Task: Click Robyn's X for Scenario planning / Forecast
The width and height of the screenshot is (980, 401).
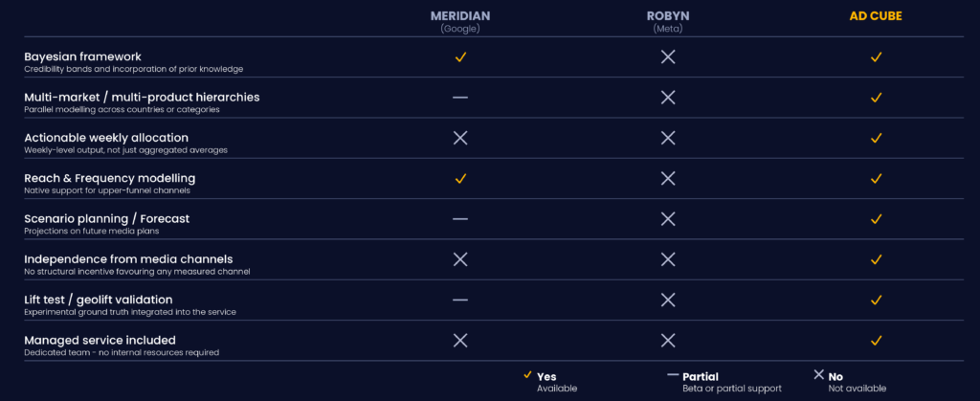Action: pos(668,219)
